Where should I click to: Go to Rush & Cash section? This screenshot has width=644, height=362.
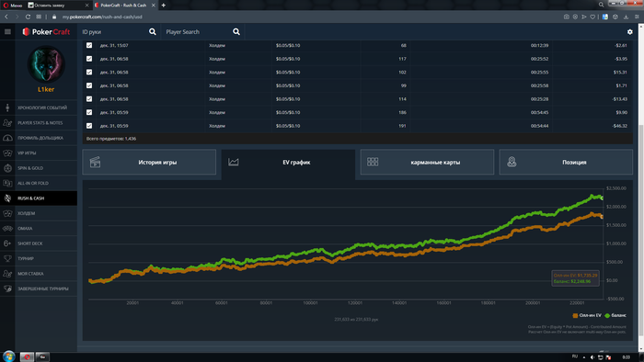click(x=39, y=198)
